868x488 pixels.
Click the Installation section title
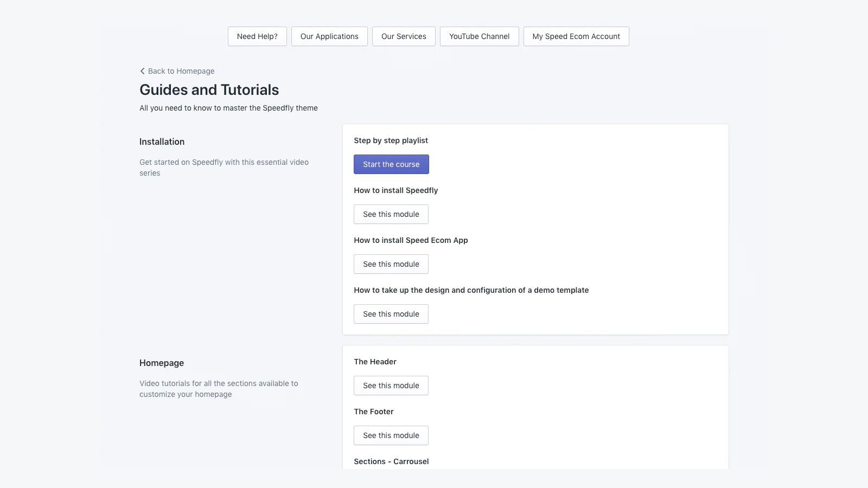162,142
